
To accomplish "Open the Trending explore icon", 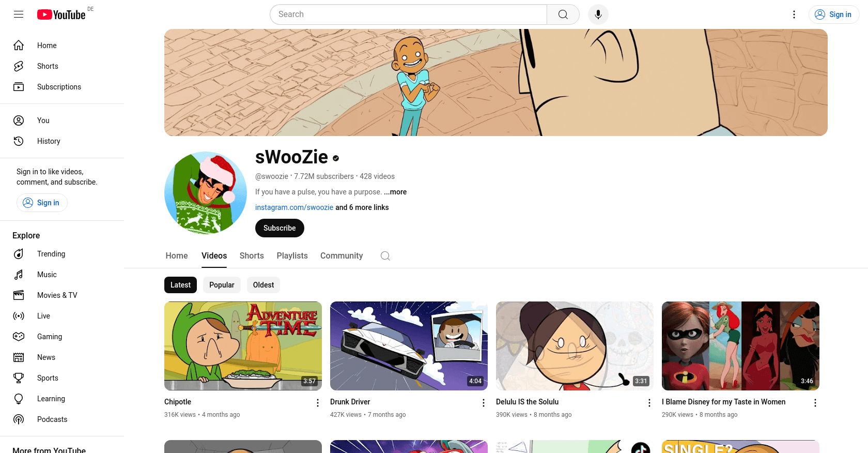I will pyautogui.click(x=19, y=254).
